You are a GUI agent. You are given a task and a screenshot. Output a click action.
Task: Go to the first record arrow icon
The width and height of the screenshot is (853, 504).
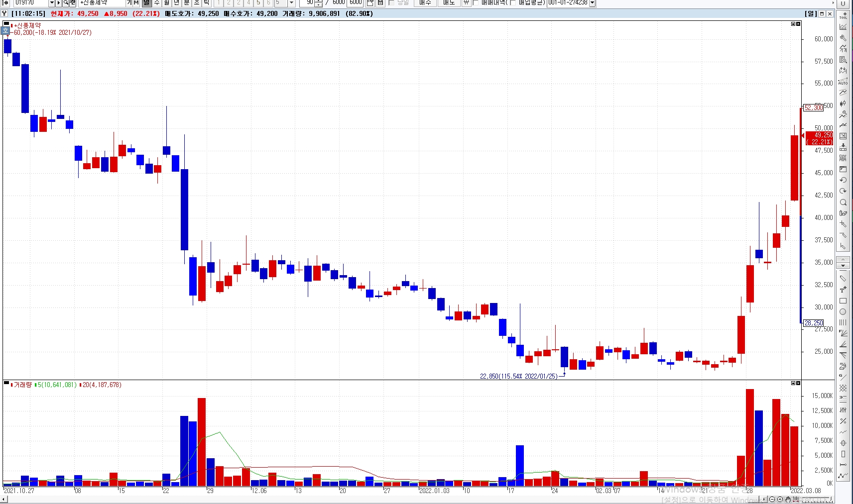pos(5,3)
